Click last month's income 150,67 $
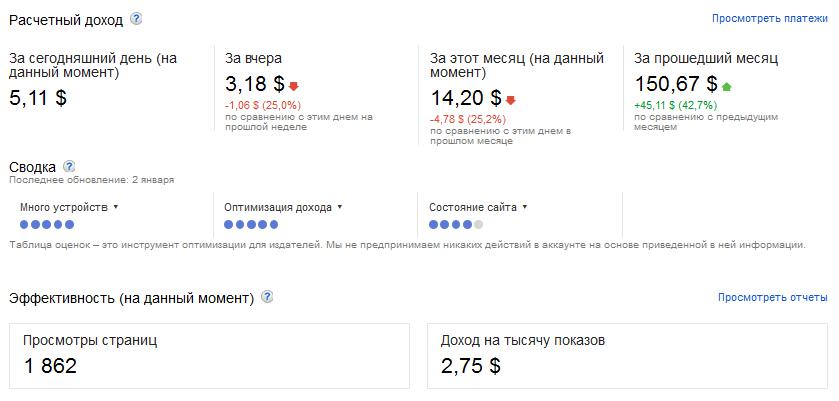839x401 pixels. (676, 84)
